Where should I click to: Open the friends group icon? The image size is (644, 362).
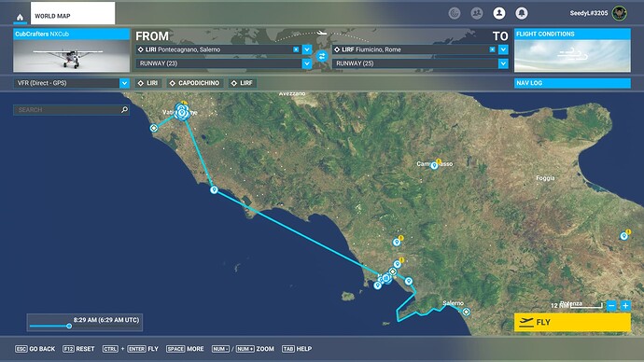(x=477, y=14)
